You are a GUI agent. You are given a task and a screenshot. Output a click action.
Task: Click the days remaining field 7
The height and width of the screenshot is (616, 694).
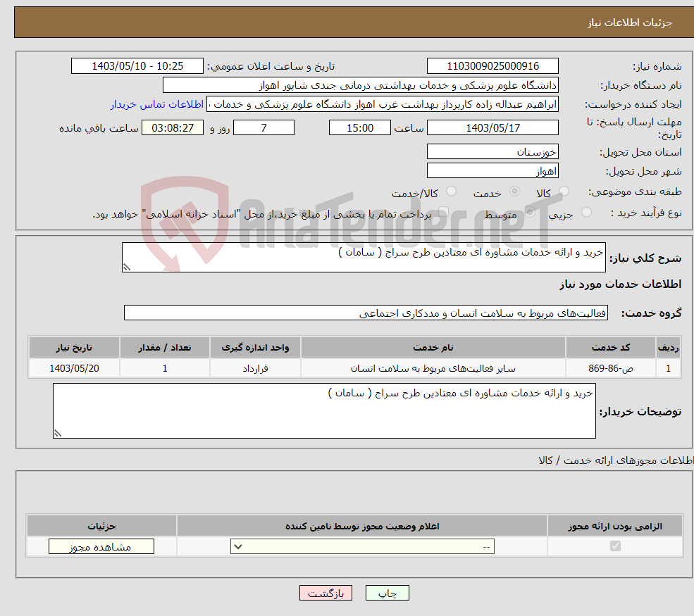(x=264, y=128)
